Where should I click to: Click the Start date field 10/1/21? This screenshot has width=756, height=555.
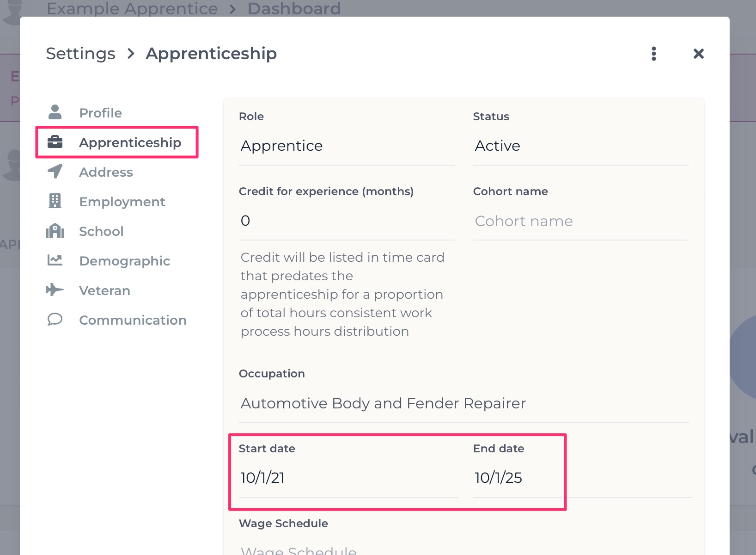click(x=348, y=478)
